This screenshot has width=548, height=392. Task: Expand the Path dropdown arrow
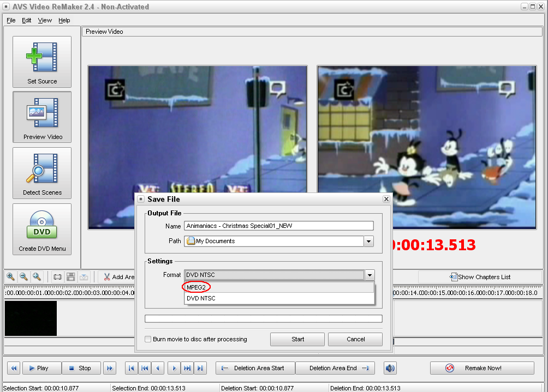(369, 241)
